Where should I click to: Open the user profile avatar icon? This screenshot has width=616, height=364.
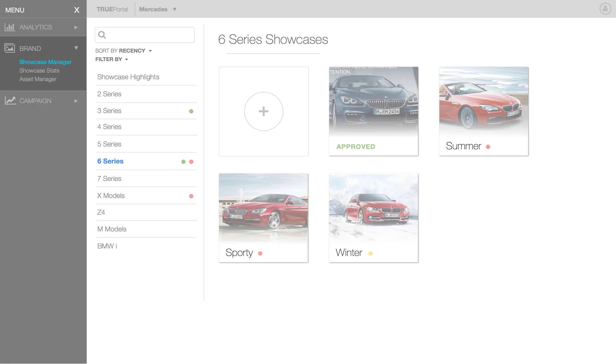[x=605, y=9]
